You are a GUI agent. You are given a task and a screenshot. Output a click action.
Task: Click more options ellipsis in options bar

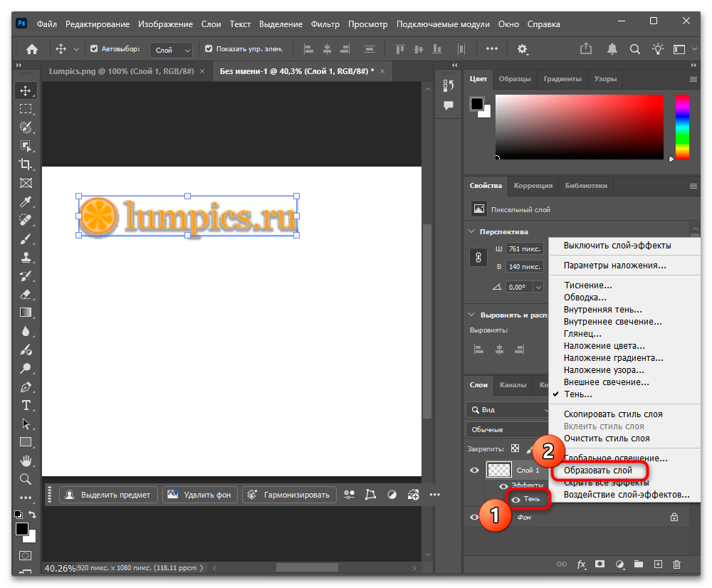492,48
